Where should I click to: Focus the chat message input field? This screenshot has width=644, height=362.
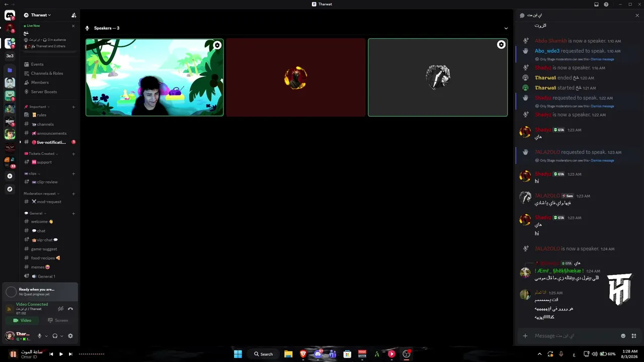(x=575, y=336)
